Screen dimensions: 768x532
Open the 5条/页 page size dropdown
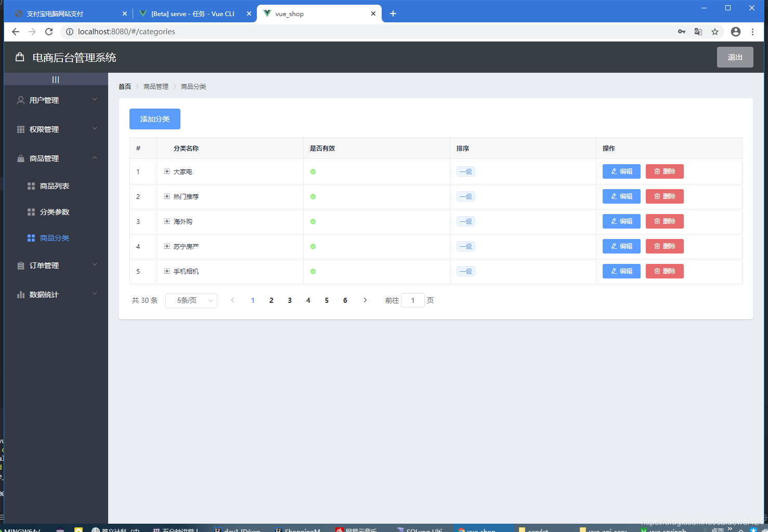click(191, 301)
